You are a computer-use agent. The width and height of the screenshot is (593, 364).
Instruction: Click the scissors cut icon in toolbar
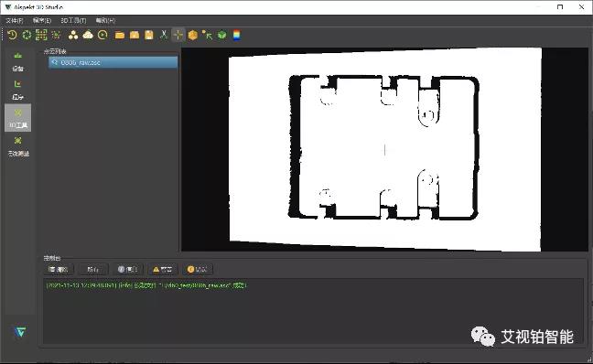coord(164,35)
